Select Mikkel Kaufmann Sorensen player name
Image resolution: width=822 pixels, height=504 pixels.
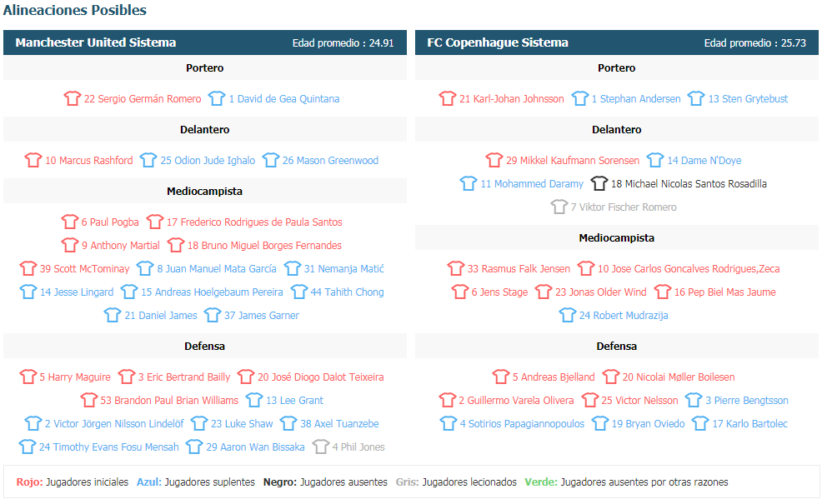click(x=573, y=160)
